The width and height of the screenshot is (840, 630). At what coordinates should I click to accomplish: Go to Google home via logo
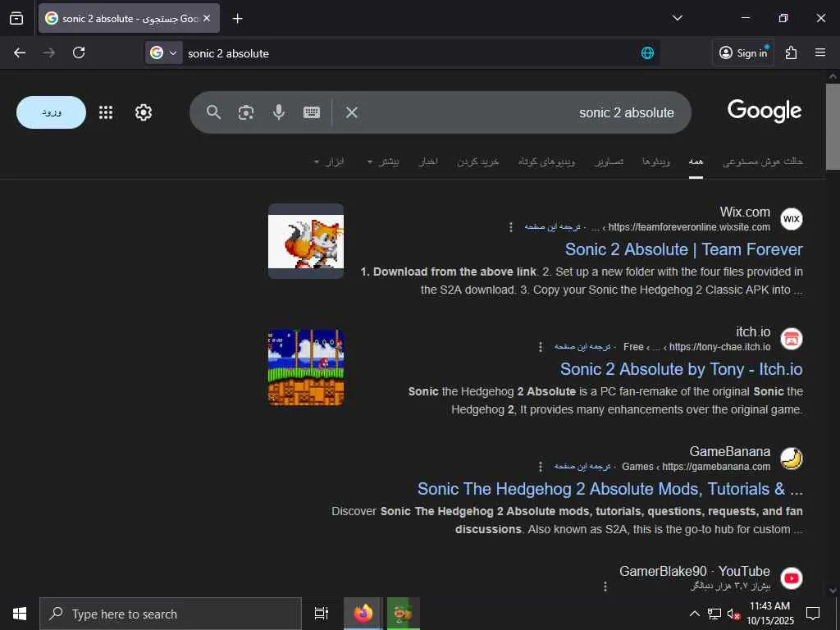[765, 112]
